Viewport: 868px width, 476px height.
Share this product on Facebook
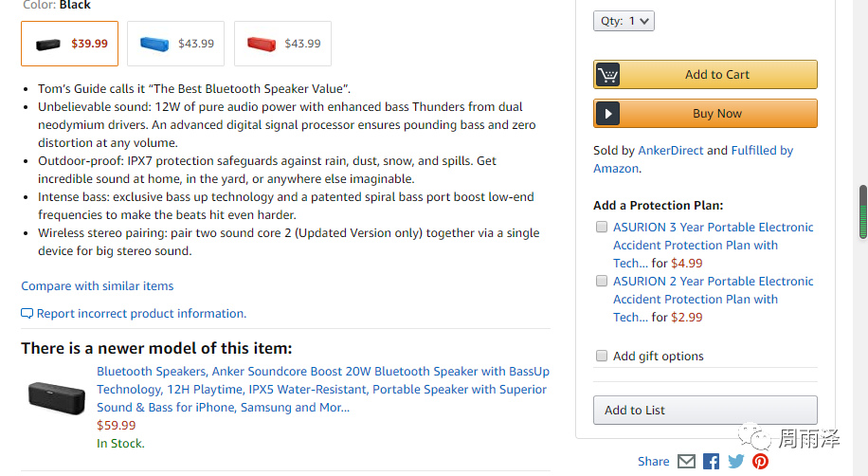tap(711, 462)
